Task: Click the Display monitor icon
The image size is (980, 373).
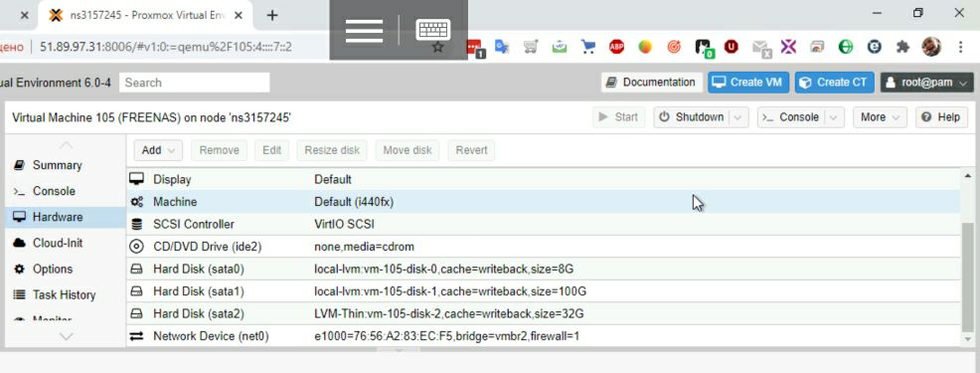Action: click(136, 179)
